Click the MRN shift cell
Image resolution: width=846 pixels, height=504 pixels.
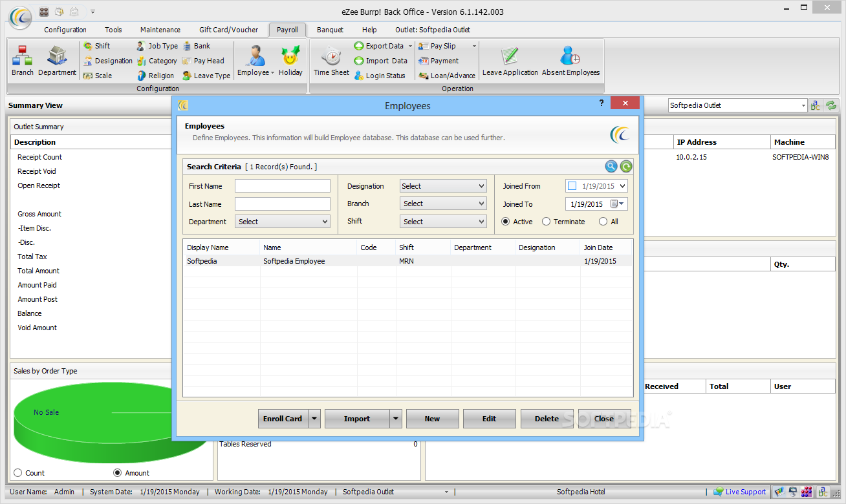click(x=423, y=261)
